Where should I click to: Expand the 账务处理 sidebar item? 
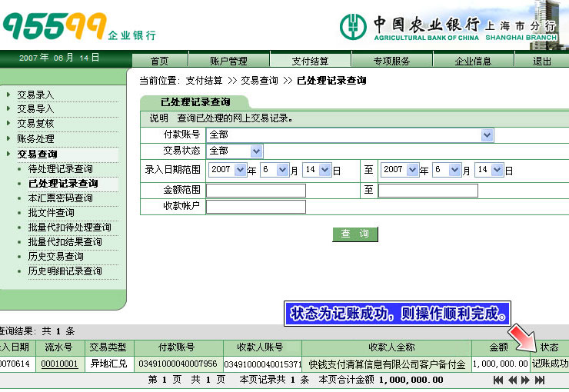click(x=35, y=138)
